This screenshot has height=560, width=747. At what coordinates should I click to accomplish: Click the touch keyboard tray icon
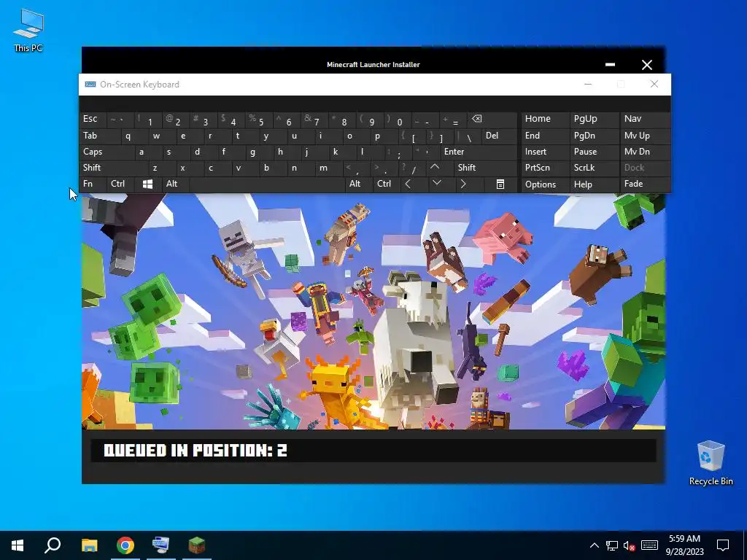pos(649,545)
